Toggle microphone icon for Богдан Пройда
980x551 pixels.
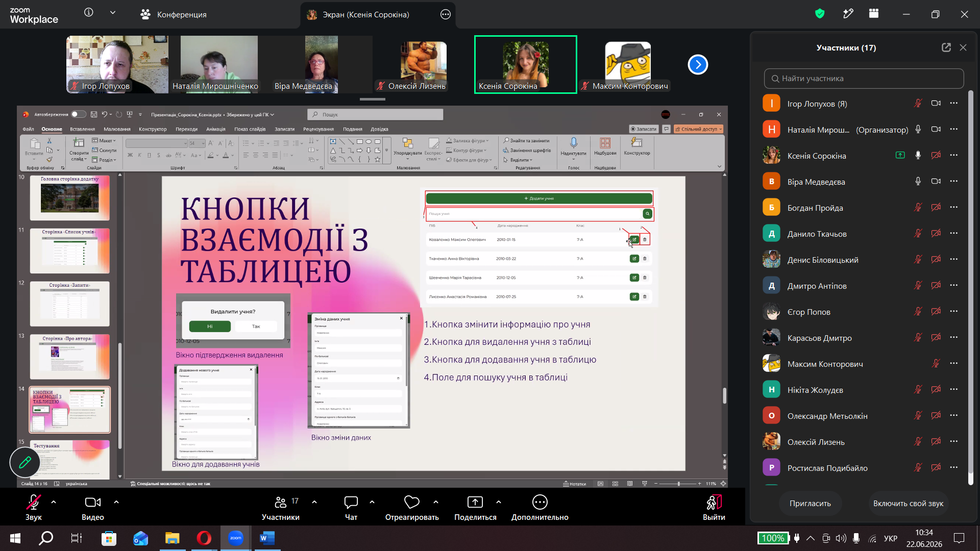918,207
